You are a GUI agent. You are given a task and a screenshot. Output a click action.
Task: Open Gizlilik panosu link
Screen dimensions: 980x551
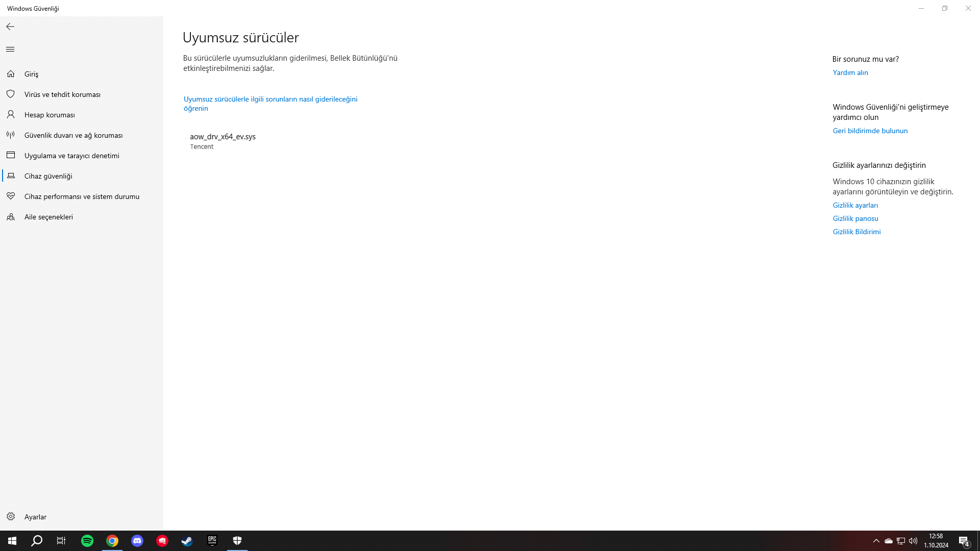tap(855, 218)
